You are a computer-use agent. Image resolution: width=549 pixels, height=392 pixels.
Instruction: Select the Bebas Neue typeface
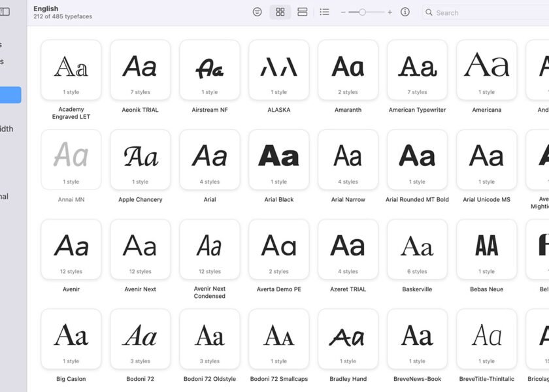(x=486, y=249)
